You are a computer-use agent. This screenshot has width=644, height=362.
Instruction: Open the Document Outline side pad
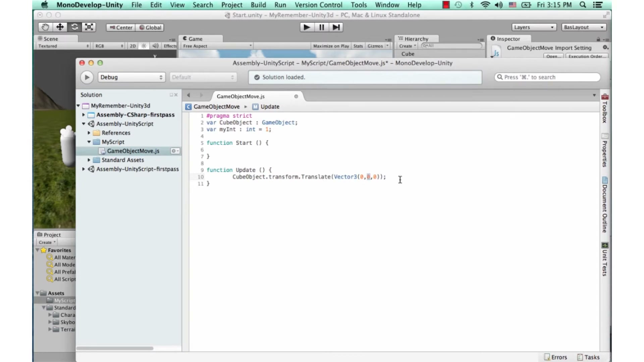[605, 205]
